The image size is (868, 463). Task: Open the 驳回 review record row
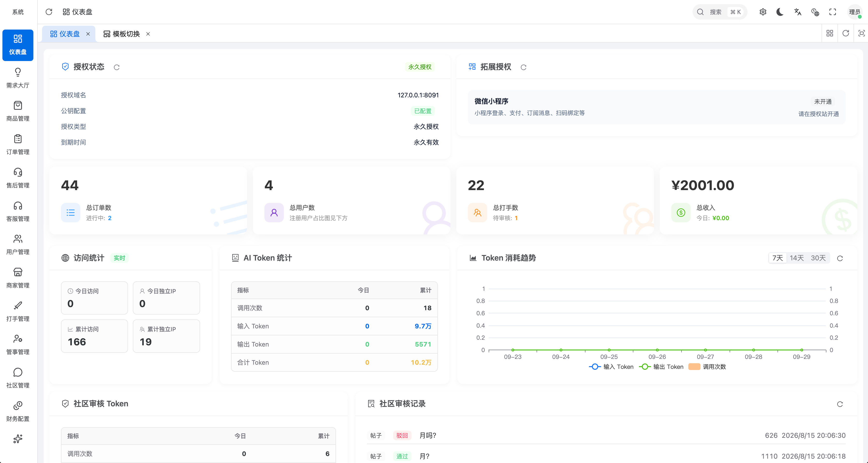pos(606,435)
